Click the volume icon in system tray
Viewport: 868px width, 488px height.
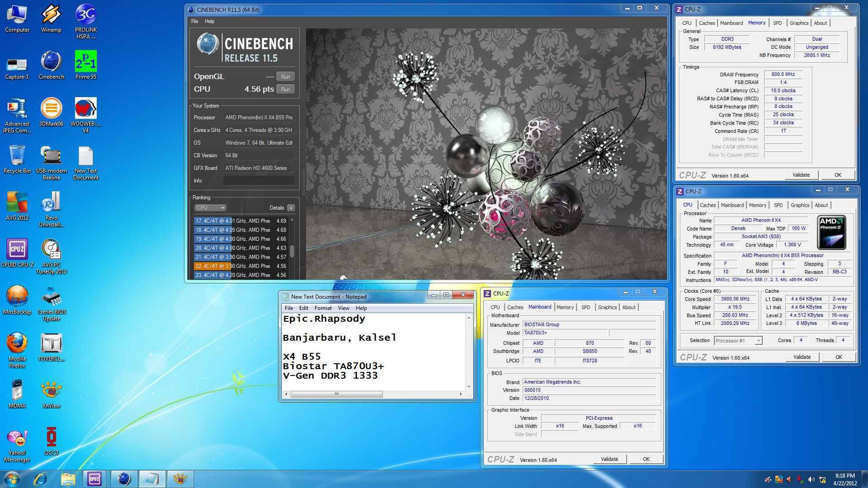(x=811, y=479)
